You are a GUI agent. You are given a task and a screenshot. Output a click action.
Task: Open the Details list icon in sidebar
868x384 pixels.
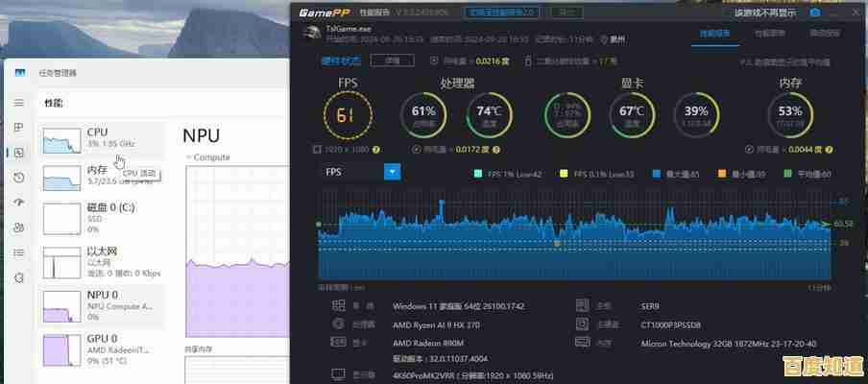click(x=18, y=252)
